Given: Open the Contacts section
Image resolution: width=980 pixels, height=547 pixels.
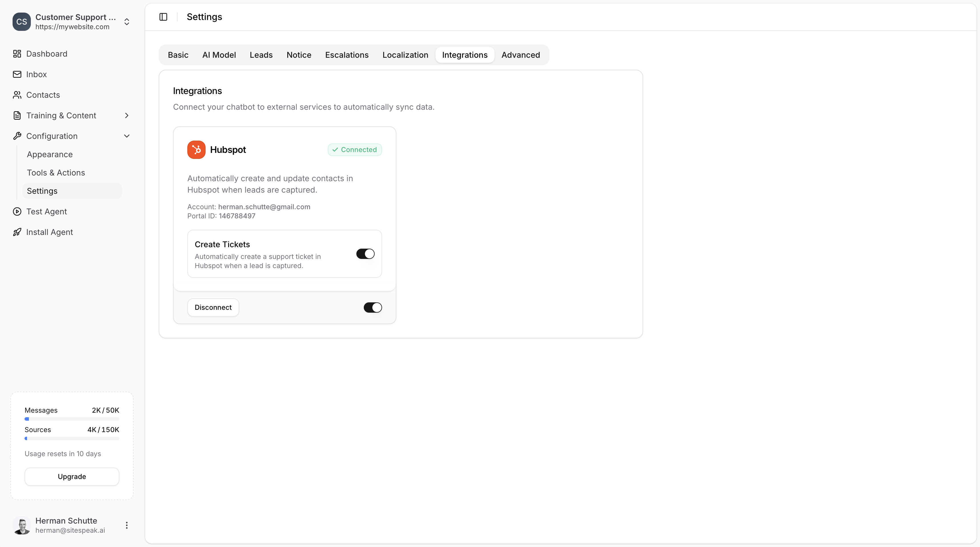Looking at the screenshot, I should click(x=43, y=95).
